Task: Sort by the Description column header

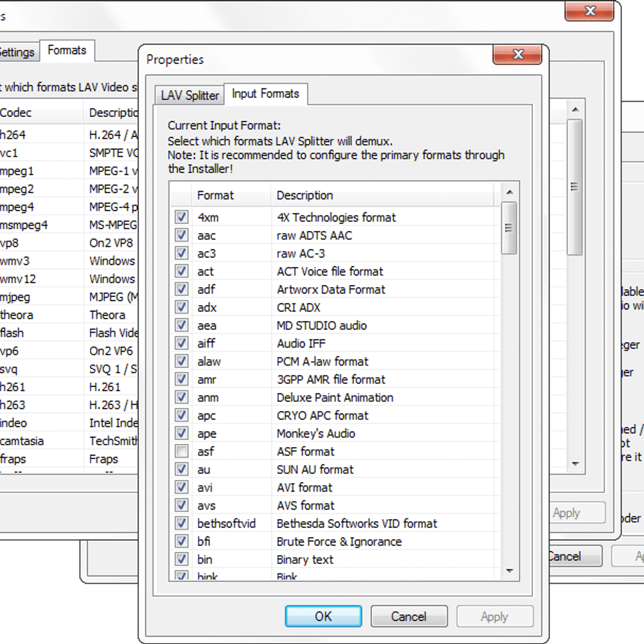Action: 382,195
